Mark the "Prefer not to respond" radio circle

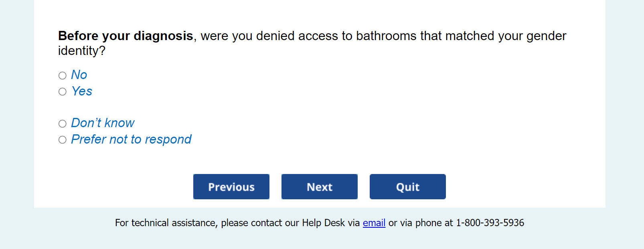pos(63,140)
